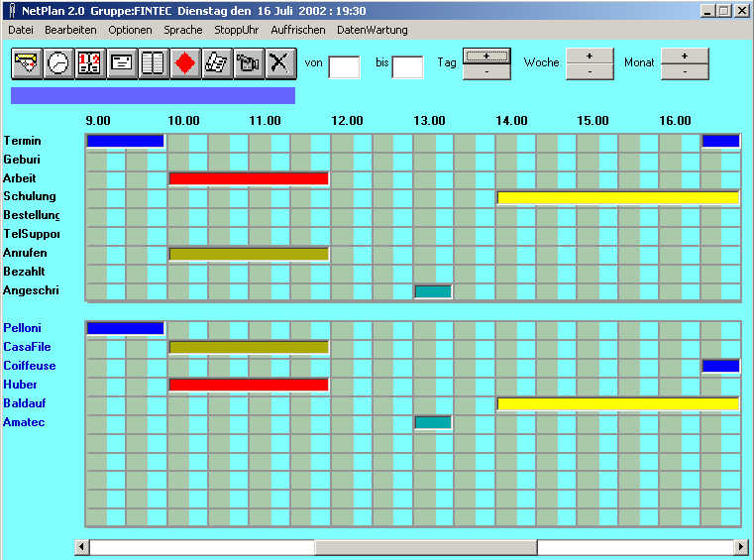Click the Termin row label

tap(22, 141)
